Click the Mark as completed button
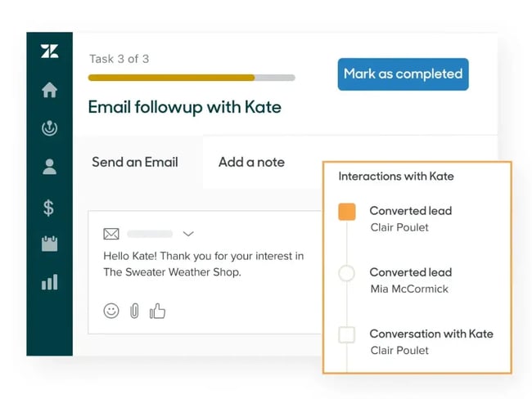Screen dimensions: 532x399 403,74
